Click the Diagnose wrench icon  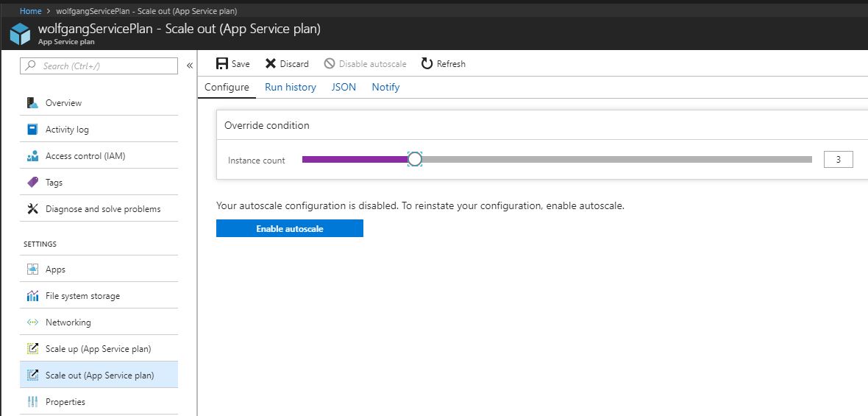[32, 209]
